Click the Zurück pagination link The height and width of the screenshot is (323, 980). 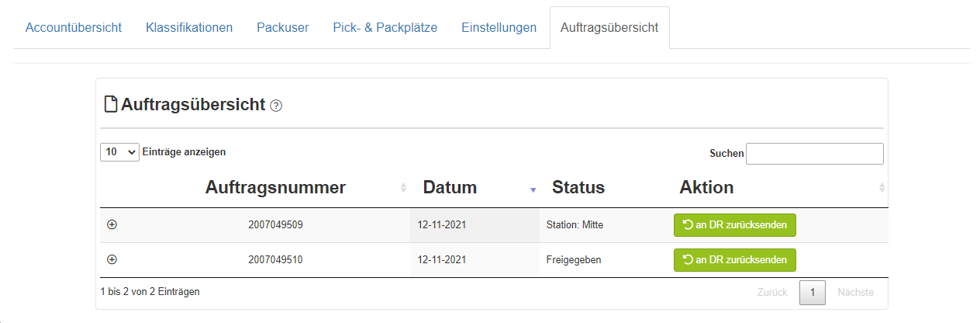click(772, 293)
